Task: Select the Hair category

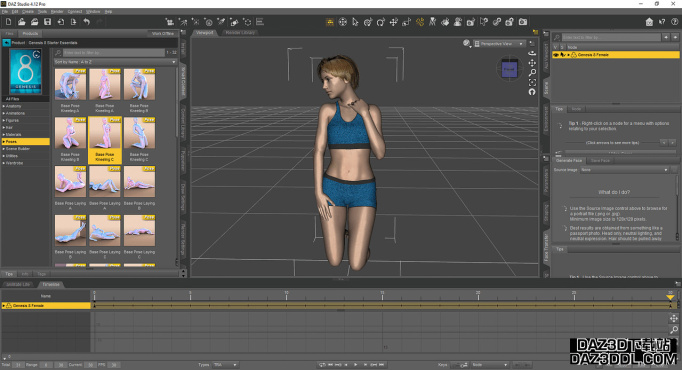Action: click(x=26, y=127)
